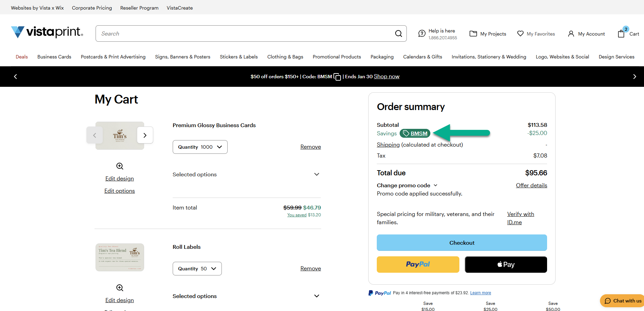Remove Roll Labels from cart
This screenshot has width=644, height=311.
tap(311, 269)
